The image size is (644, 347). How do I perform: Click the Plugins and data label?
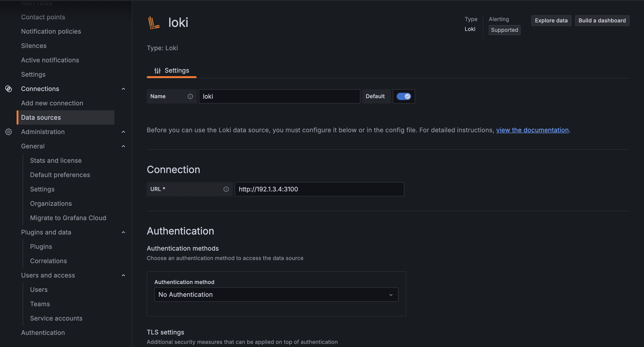point(46,232)
